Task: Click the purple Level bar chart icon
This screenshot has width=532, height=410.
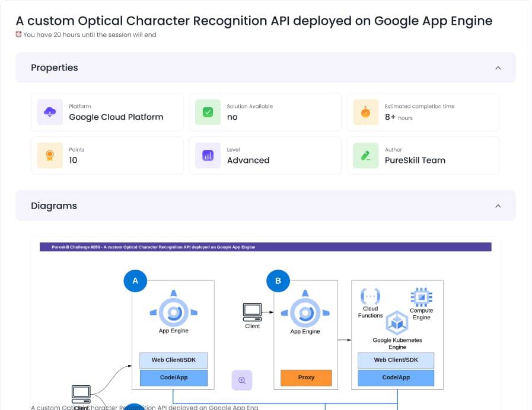Action: (208, 155)
